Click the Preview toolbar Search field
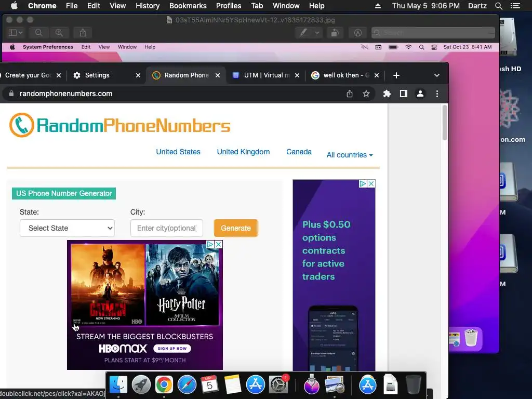 click(x=433, y=33)
